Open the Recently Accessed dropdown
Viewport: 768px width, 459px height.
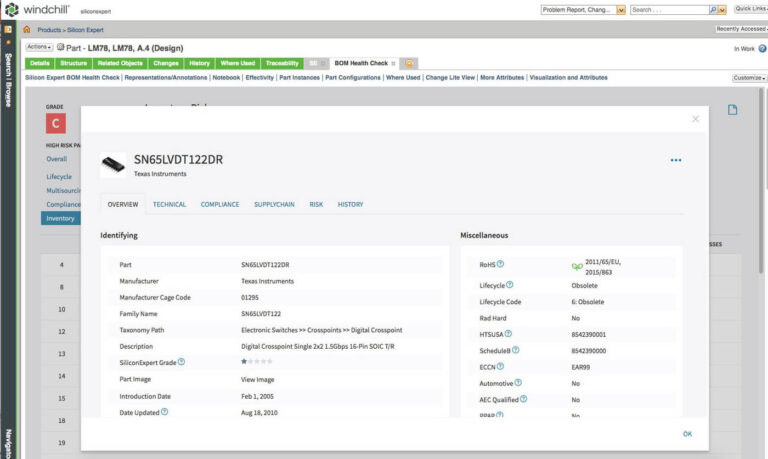pos(742,29)
